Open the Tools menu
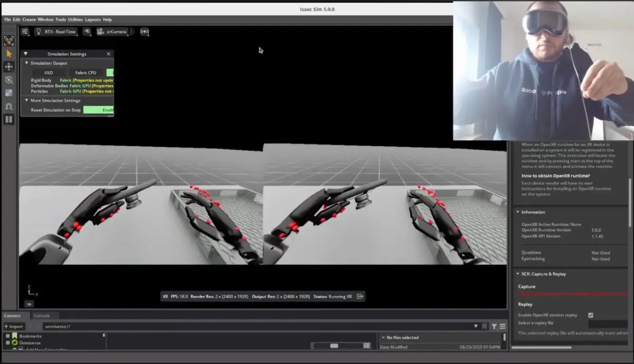Image resolution: width=634 pixels, height=364 pixels. 61,20
